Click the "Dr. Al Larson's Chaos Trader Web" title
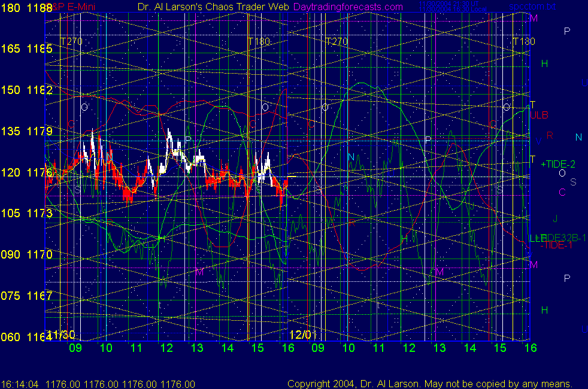 tap(213, 7)
